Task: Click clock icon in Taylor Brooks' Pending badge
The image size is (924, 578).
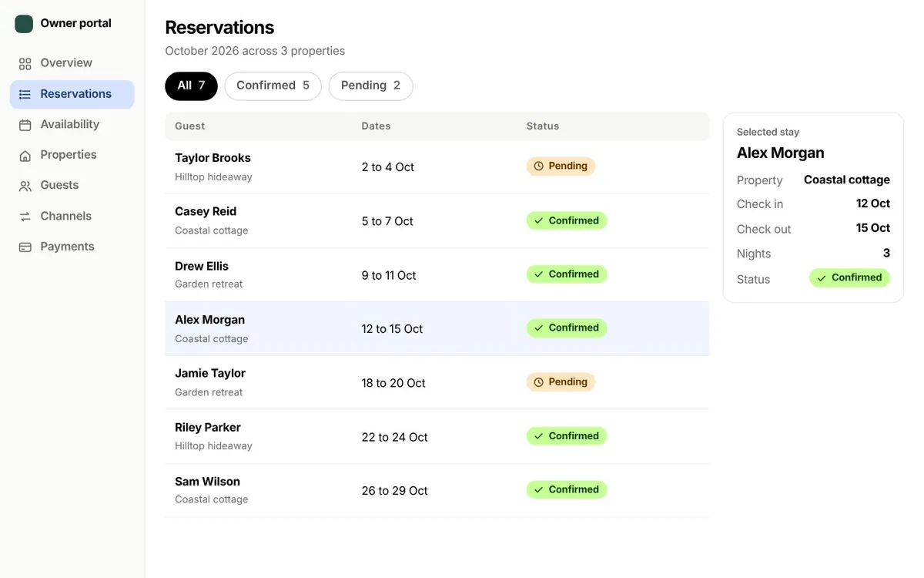Action: 539,166
